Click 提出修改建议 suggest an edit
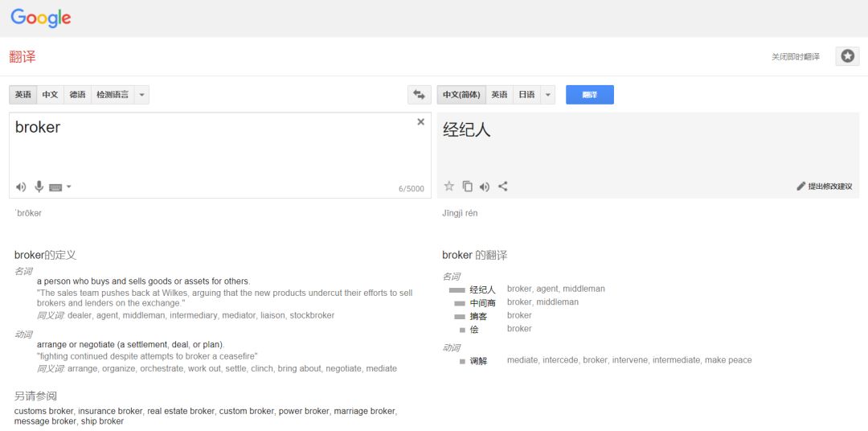 825,187
